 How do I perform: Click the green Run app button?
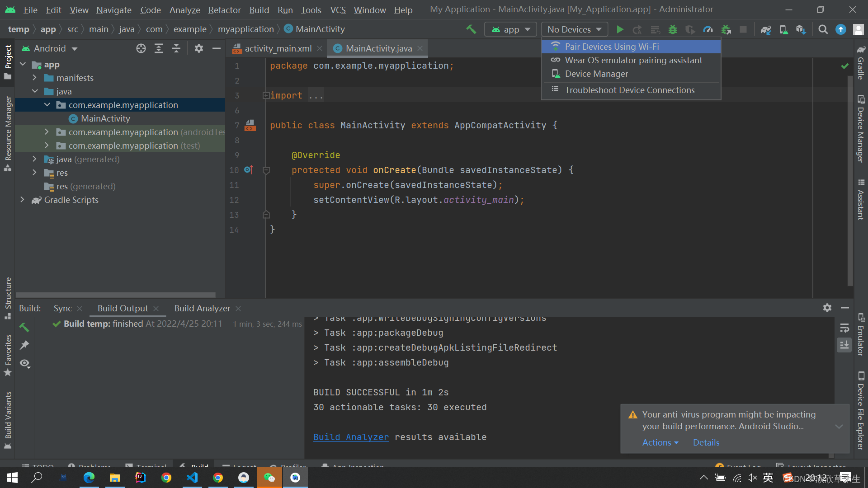[620, 29]
